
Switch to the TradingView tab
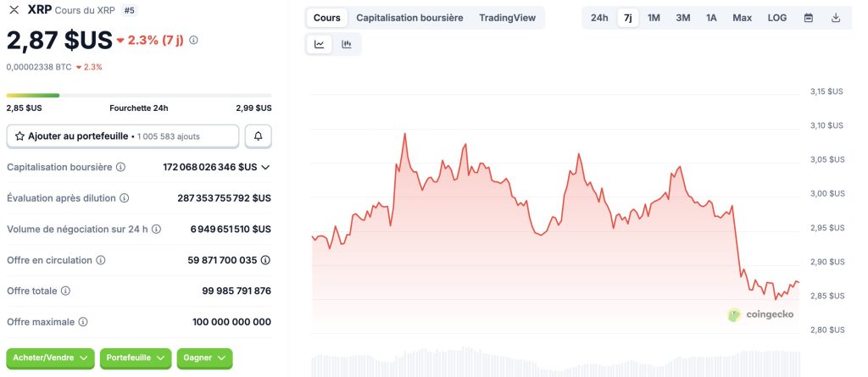click(507, 18)
